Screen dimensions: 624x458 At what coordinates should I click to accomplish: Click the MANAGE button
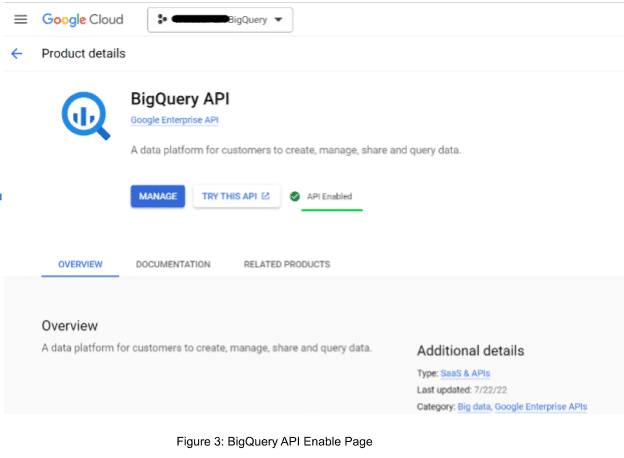click(158, 196)
